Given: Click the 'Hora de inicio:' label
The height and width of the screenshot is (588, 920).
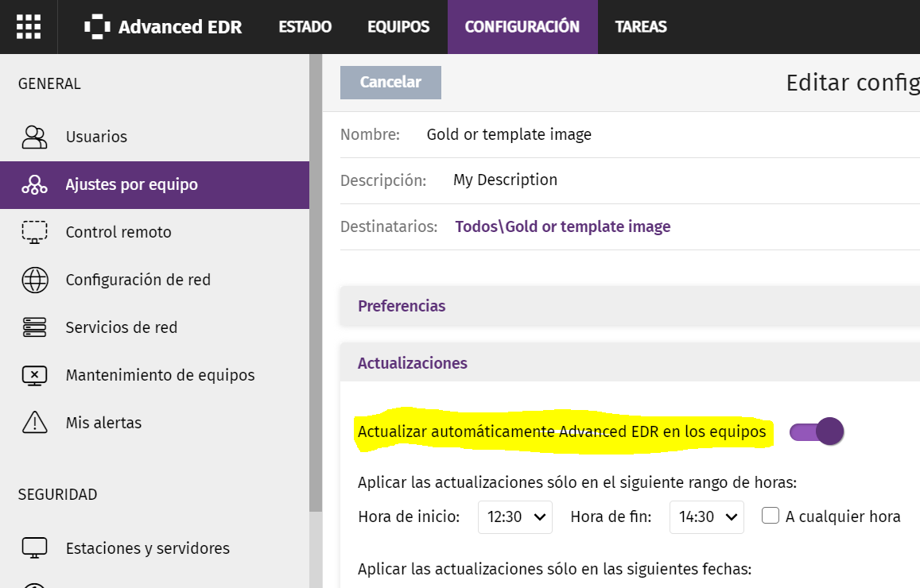Looking at the screenshot, I should pos(409,517).
